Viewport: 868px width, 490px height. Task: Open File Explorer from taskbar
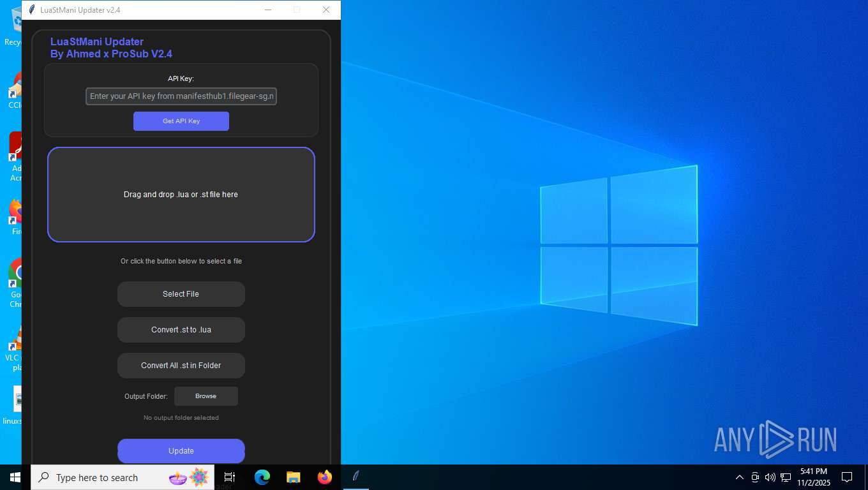pyautogui.click(x=294, y=477)
